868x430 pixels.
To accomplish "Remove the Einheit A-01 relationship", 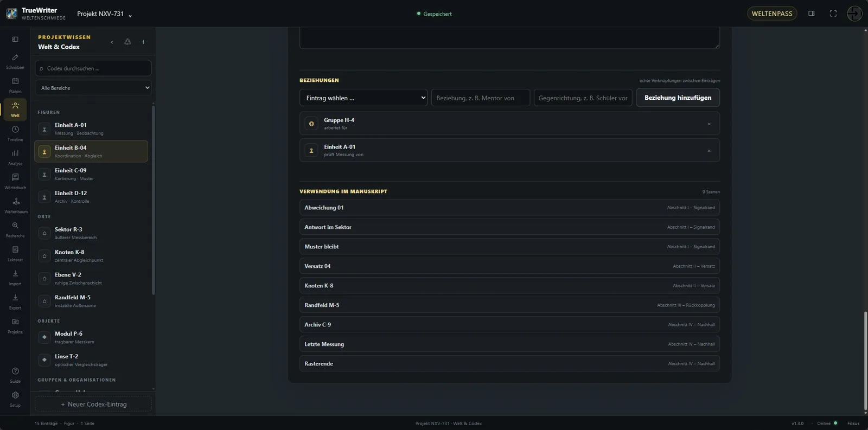I will 709,151.
